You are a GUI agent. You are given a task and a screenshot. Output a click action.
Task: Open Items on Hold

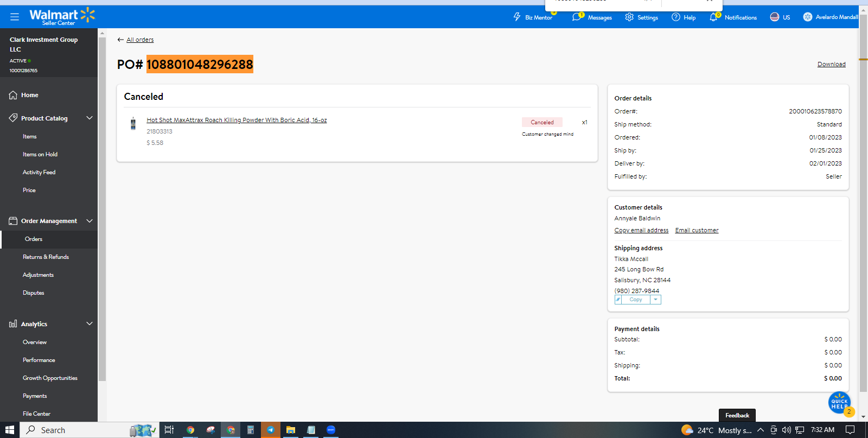(x=40, y=155)
